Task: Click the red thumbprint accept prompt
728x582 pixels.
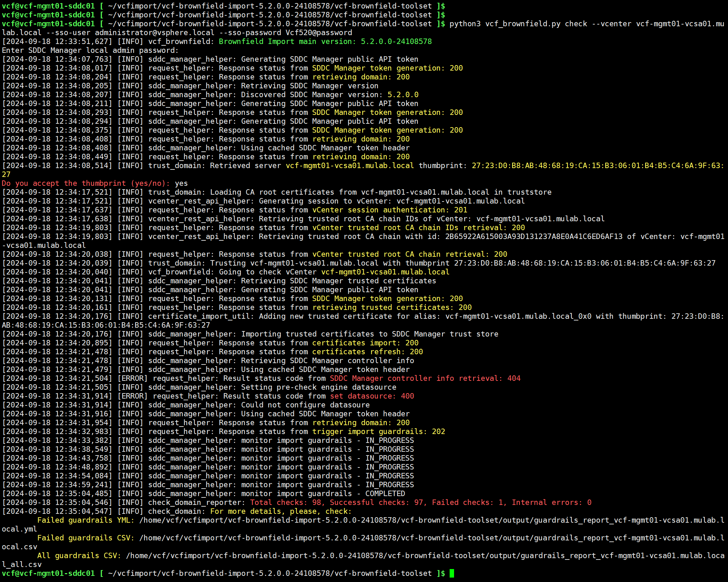Action: pos(86,183)
